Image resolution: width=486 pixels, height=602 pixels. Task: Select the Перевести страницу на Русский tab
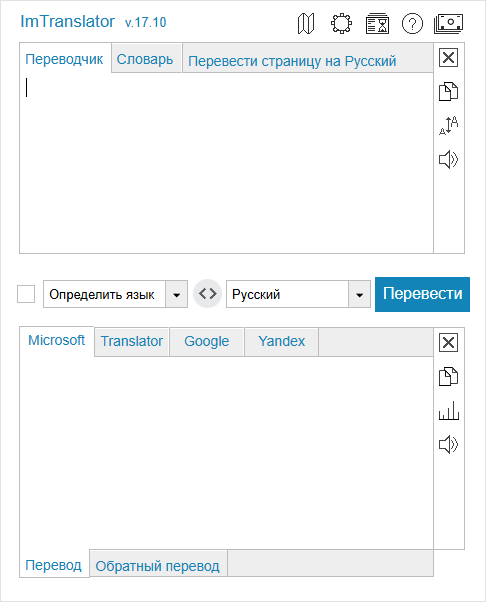point(292,61)
